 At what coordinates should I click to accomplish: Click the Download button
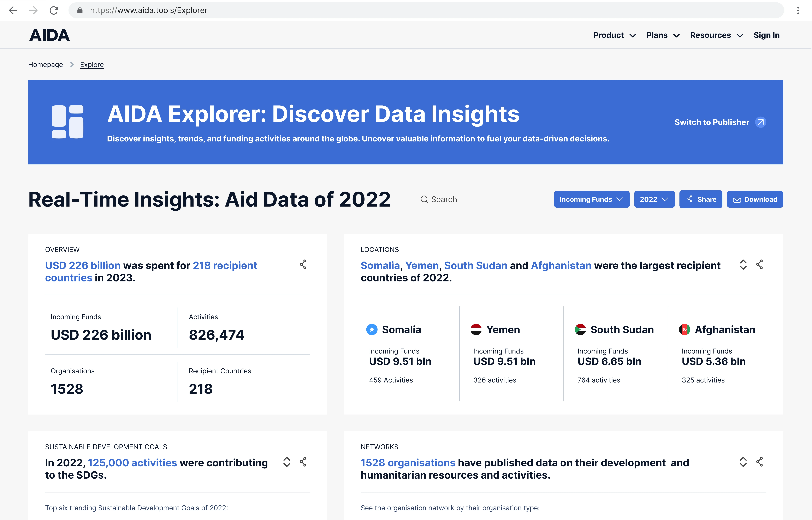click(x=755, y=199)
